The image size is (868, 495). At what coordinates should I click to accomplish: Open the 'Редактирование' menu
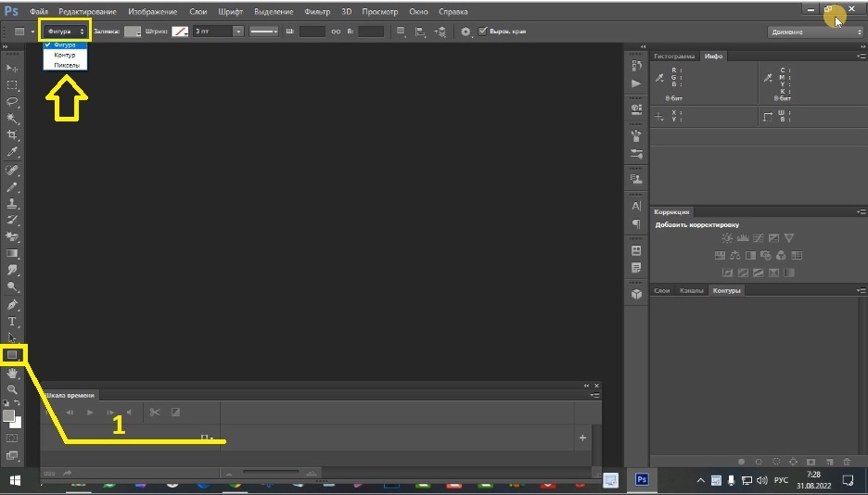click(87, 12)
